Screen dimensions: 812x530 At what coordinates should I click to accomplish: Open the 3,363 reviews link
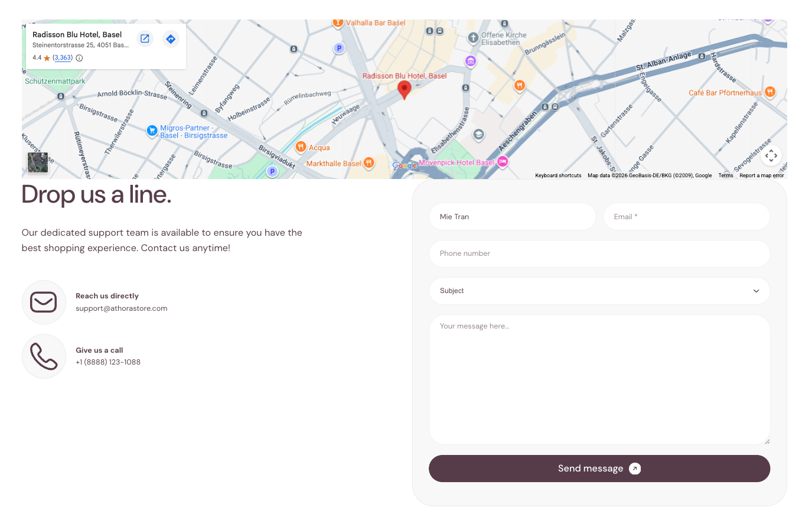coord(63,58)
